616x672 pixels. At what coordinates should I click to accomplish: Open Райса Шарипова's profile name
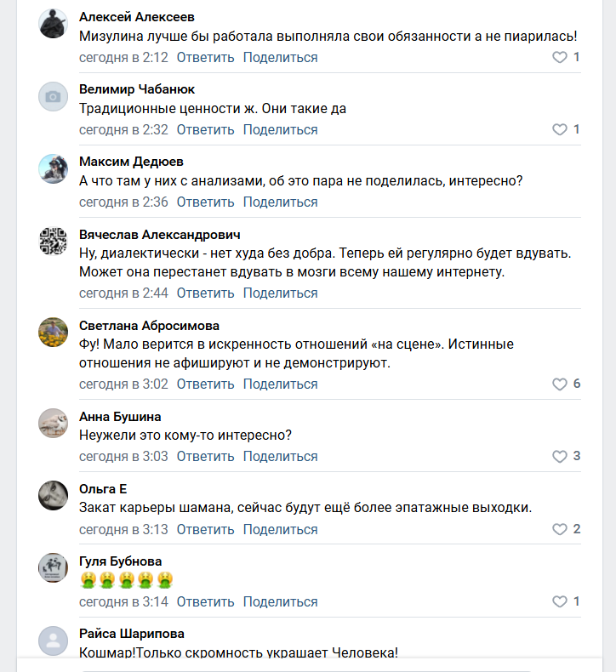(131, 634)
